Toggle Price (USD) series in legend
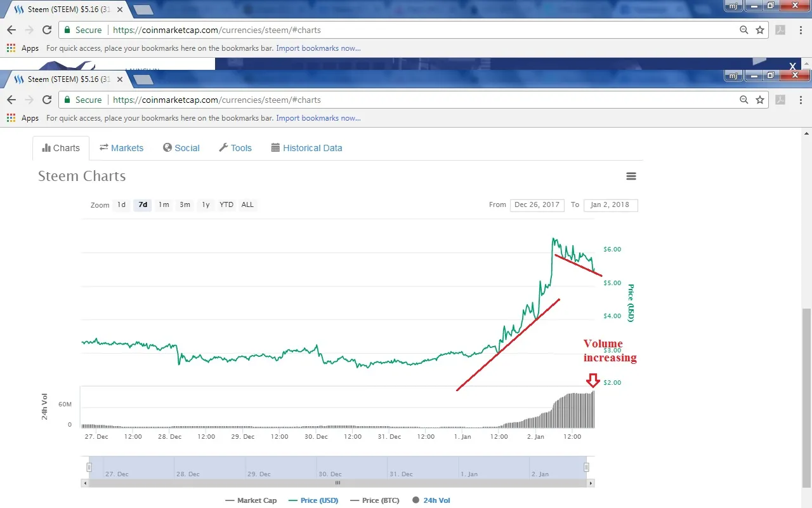The width and height of the screenshot is (812, 508). point(313,500)
